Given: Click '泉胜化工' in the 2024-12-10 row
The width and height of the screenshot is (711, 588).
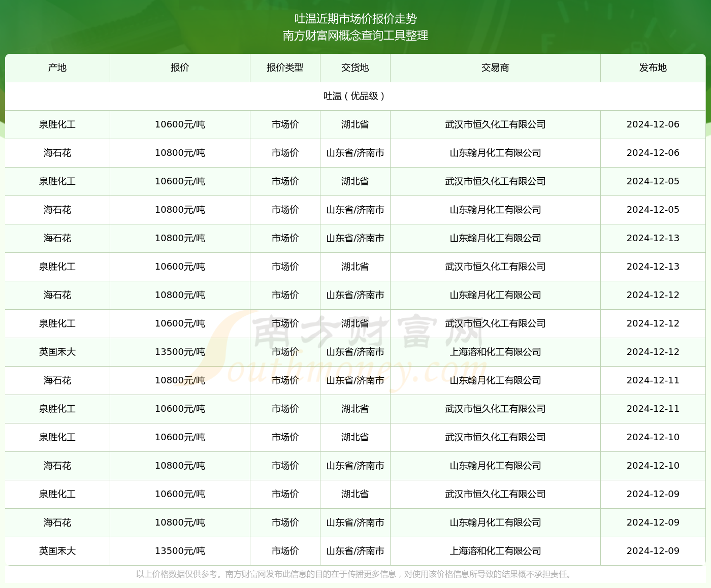Looking at the screenshot, I should click(x=57, y=437).
